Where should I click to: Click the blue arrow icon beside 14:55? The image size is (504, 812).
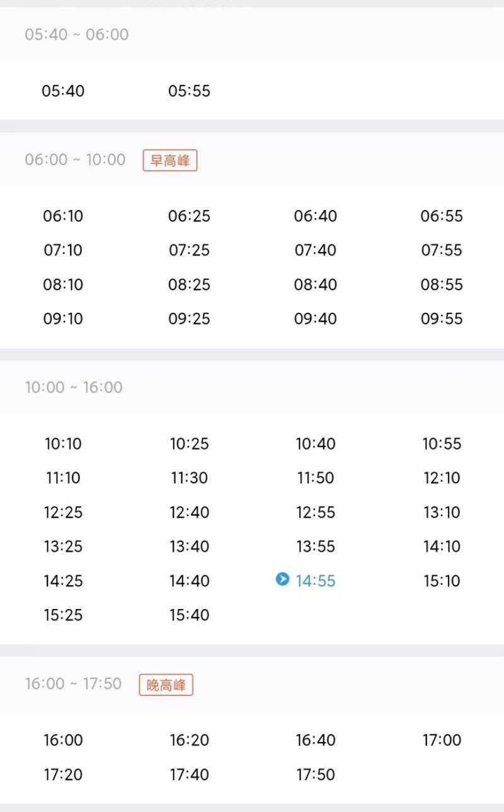pos(283,579)
